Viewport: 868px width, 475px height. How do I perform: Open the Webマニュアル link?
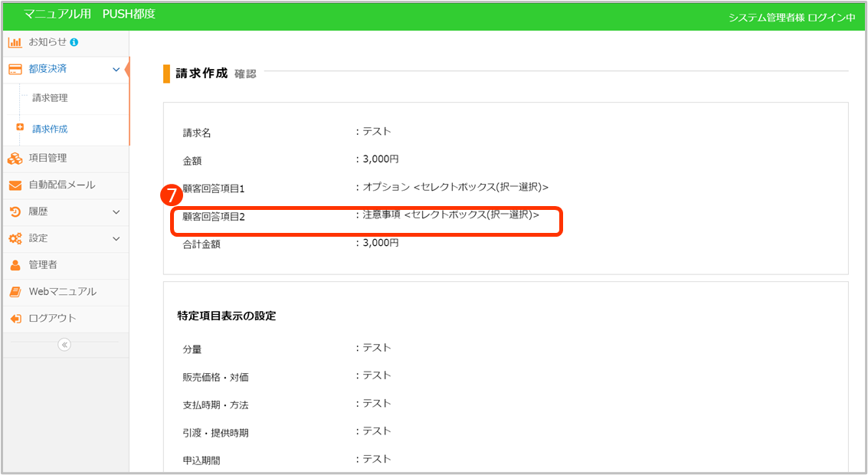pos(62,292)
